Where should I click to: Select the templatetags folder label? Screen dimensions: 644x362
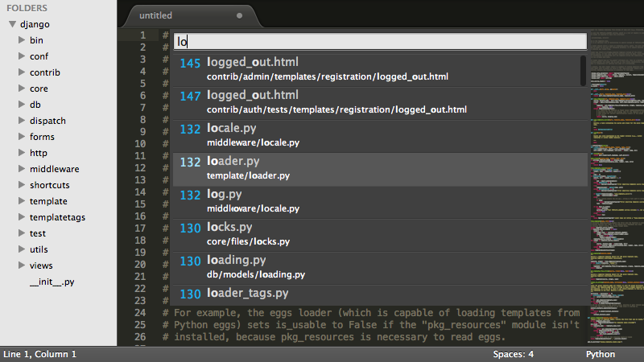(57, 217)
